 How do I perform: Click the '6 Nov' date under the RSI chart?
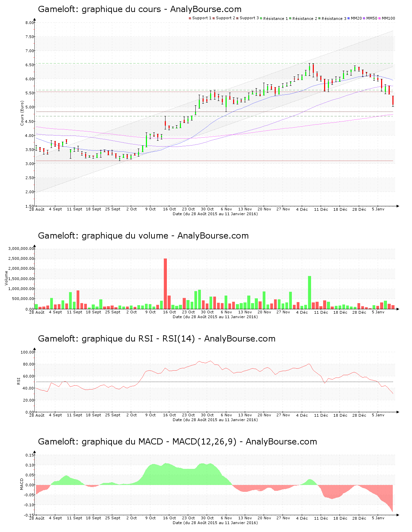point(226,415)
